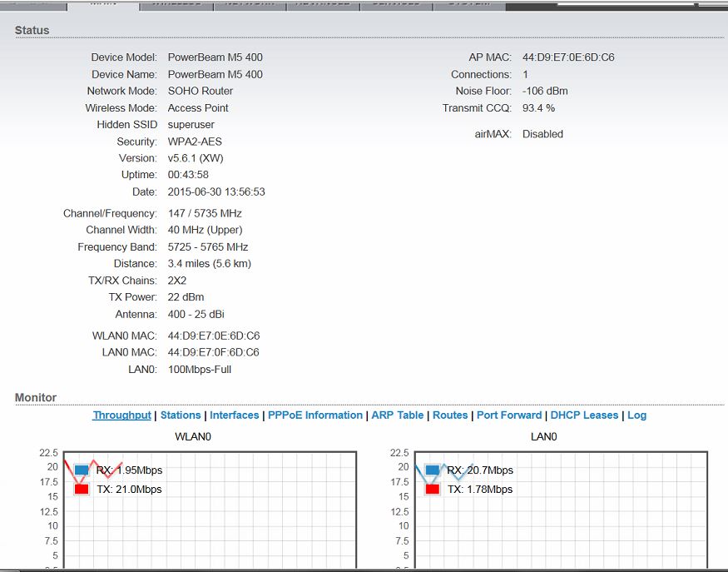Select the TX Power value "22 dBm"
Screen dimensions: 728x572
tap(186, 297)
